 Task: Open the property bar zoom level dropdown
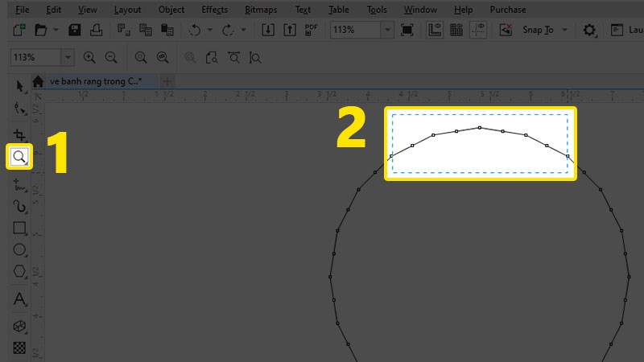point(68,57)
